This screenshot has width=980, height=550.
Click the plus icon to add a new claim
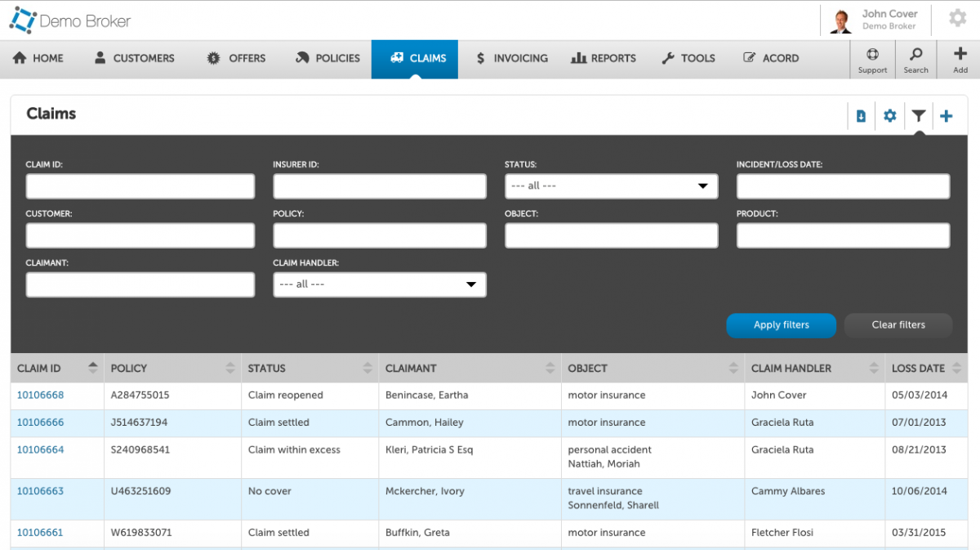click(947, 116)
